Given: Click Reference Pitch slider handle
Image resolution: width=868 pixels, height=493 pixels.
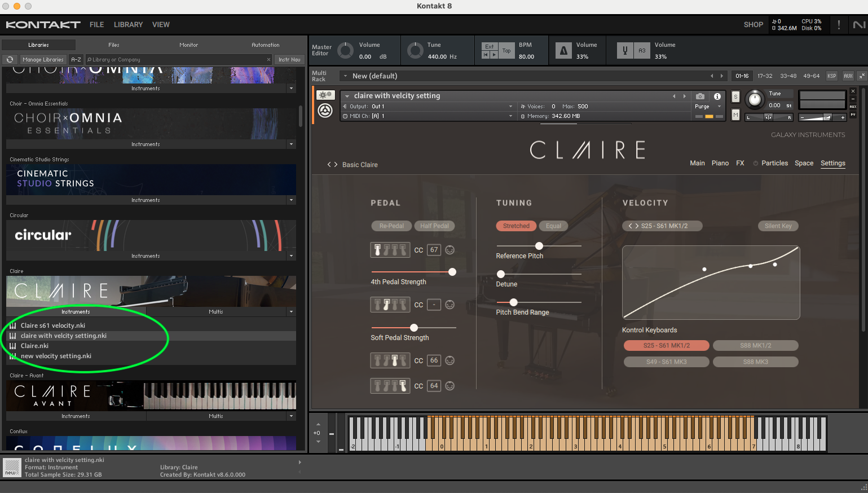Looking at the screenshot, I should [x=539, y=246].
